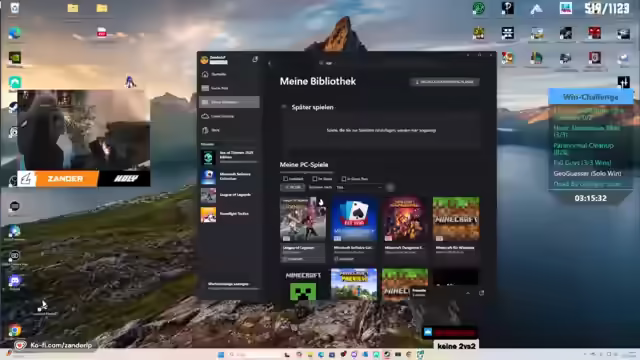Open the Minecraft für Windows game tile
The height and width of the screenshot is (360, 640).
coord(456,229)
